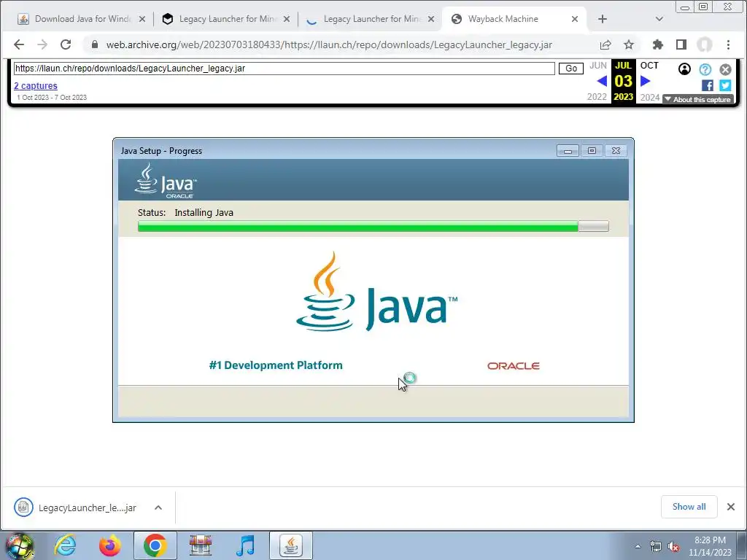Click Java Oracle logo in setup header
This screenshot has width=747, height=560.
tap(166, 181)
